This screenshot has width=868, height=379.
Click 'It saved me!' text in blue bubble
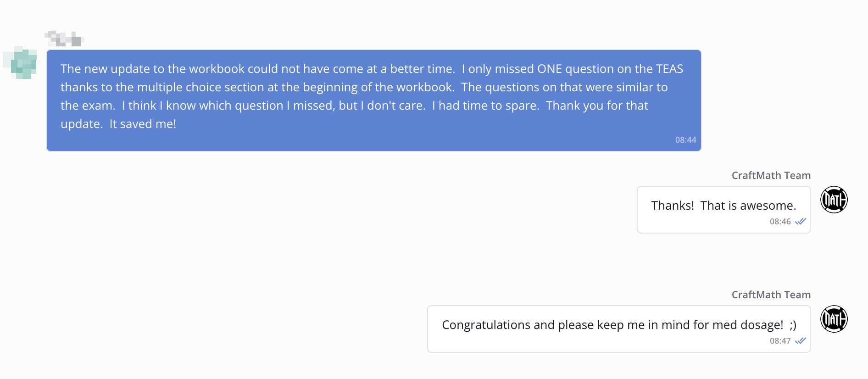143,124
